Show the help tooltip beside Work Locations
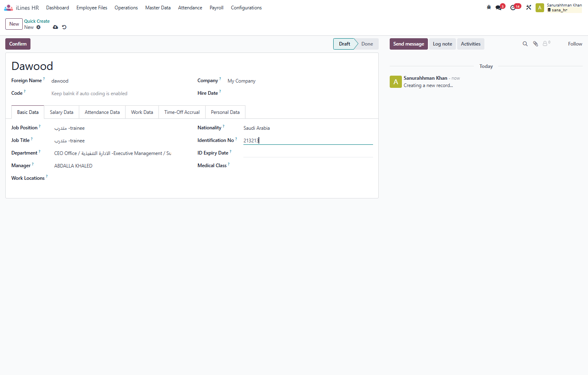The image size is (588, 375). click(x=47, y=177)
